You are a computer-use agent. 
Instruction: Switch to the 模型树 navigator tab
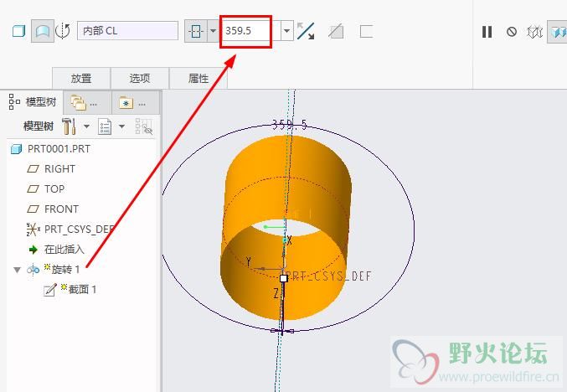pos(34,102)
